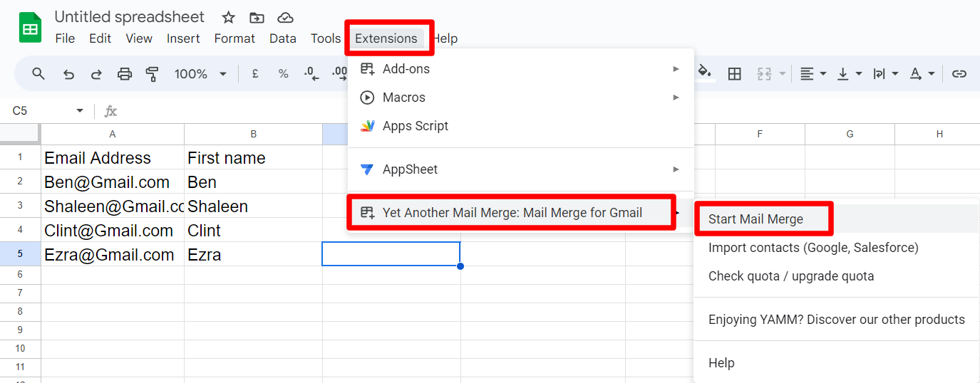The image size is (980, 383).
Task: Open the Insert menu
Action: point(183,38)
